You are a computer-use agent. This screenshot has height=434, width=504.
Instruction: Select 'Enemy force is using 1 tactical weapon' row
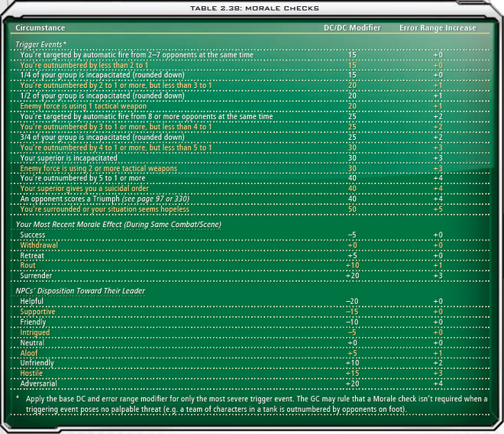click(250, 106)
